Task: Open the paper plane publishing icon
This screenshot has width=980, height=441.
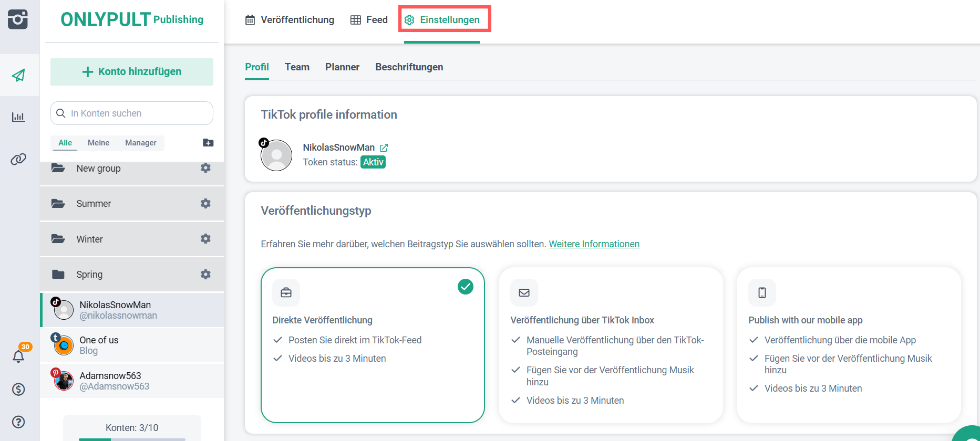Action: pos(19,75)
